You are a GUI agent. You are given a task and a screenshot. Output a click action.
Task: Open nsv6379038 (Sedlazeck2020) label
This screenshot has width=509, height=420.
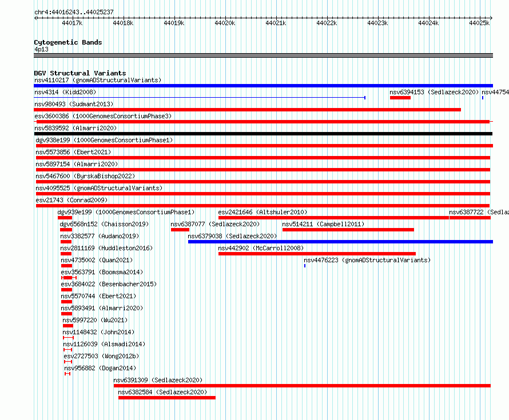[x=232, y=236]
